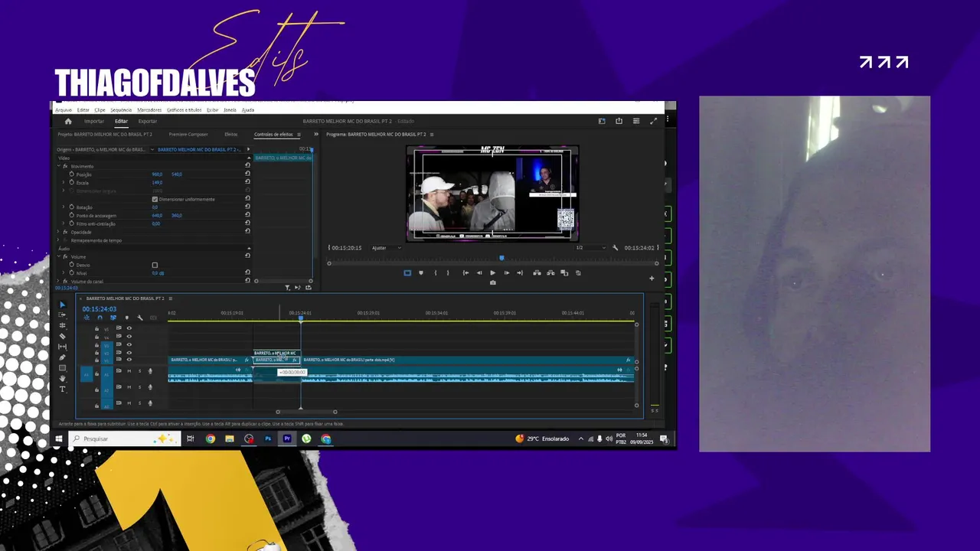Open the Ajustar zoom level dropdown
Image resolution: width=980 pixels, height=551 pixels.
(x=387, y=248)
